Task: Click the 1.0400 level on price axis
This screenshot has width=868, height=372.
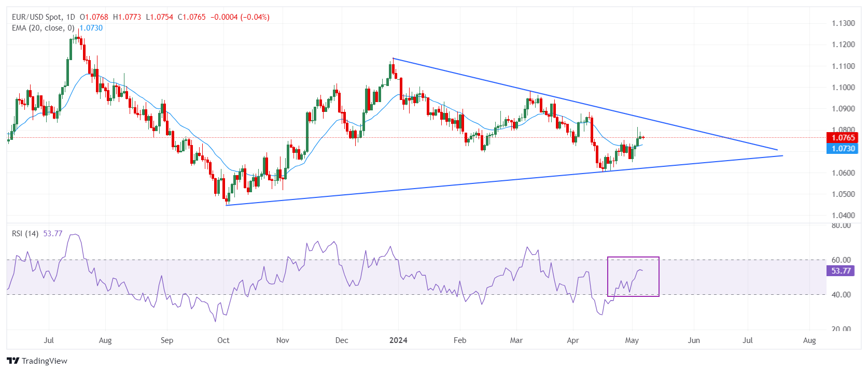Action: (x=843, y=216)
